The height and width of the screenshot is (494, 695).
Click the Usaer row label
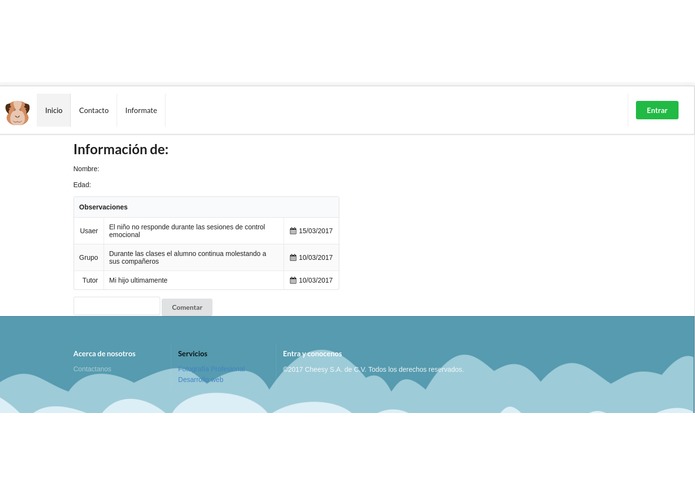(x=89, y=231)
